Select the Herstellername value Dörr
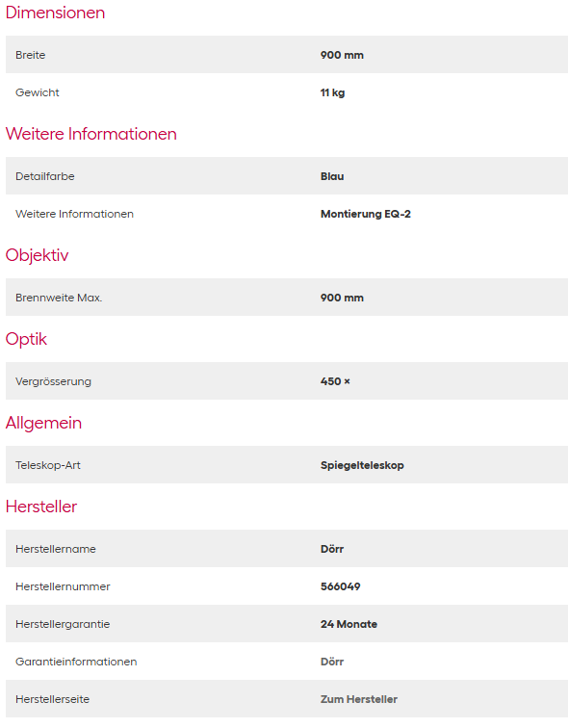The width and height of the screenshot is (568, 728). coord(332,549)
